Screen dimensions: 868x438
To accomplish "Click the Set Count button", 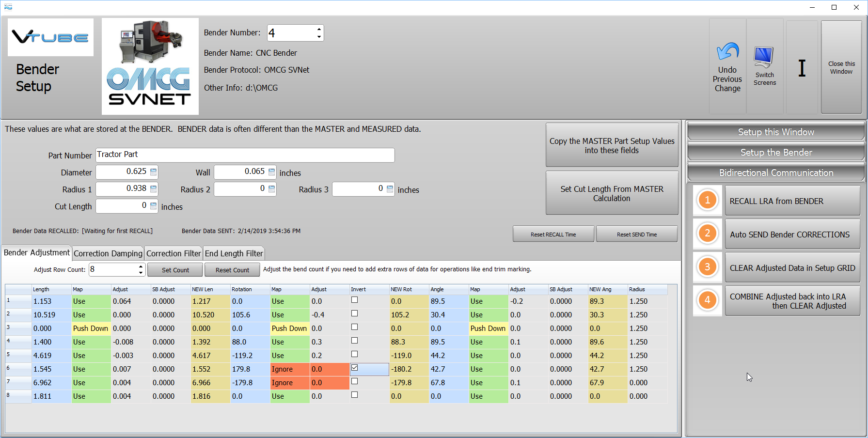I will point(175,270).
